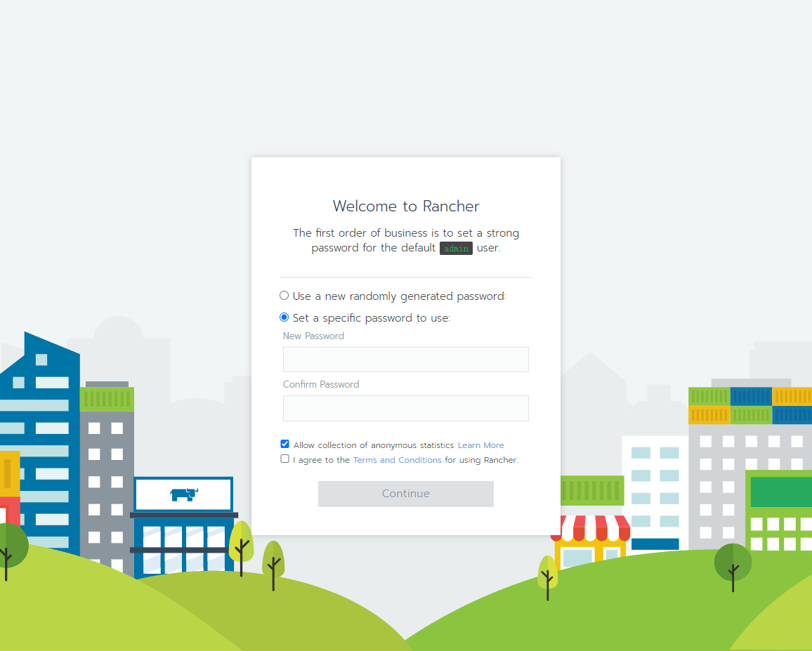The image size is (812, 651).
Task: Focus the Confirm Password input field
Action: tap(405, 408)
